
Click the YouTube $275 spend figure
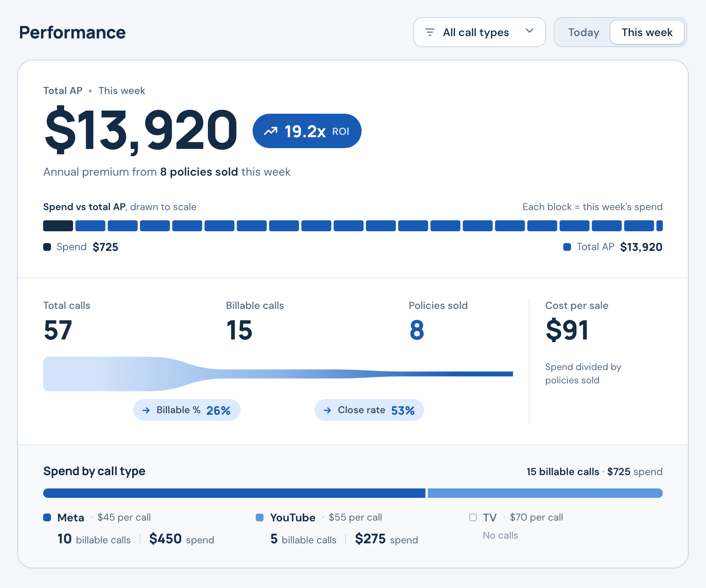coord(370,539)
